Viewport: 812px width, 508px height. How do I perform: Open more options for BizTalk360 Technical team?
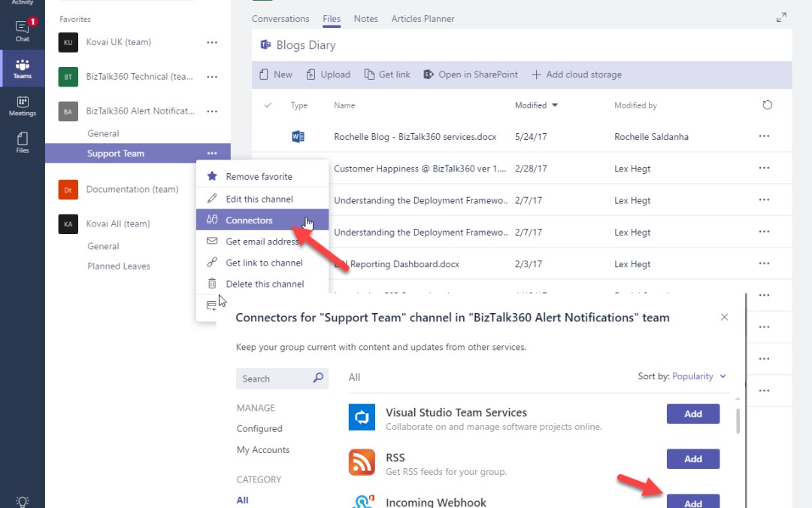coord(212,77)
